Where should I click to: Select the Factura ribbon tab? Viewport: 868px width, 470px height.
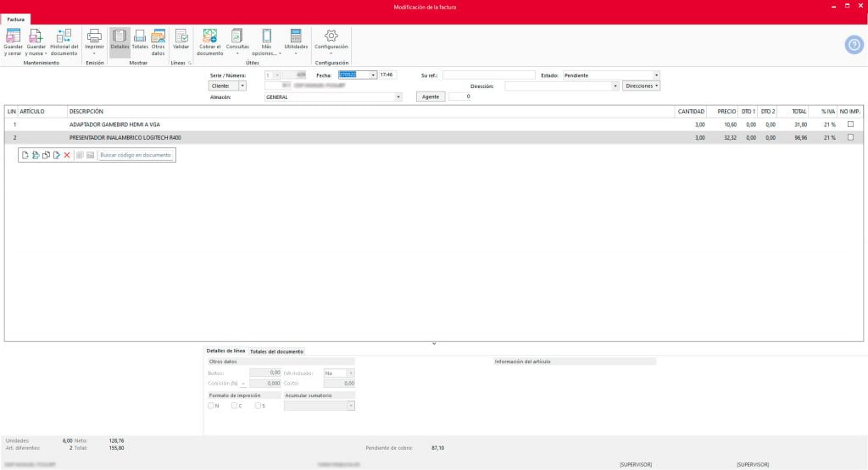coord(18,19)
